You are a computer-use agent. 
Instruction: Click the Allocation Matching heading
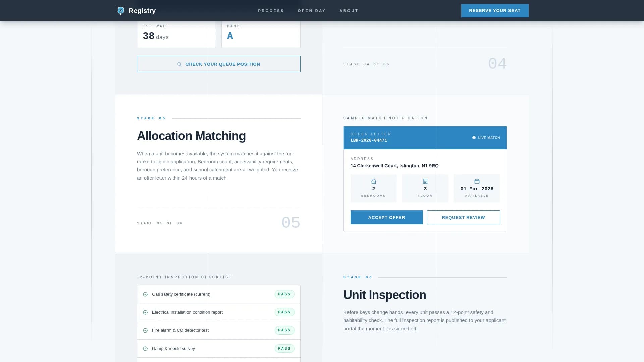tap(191, 136)
